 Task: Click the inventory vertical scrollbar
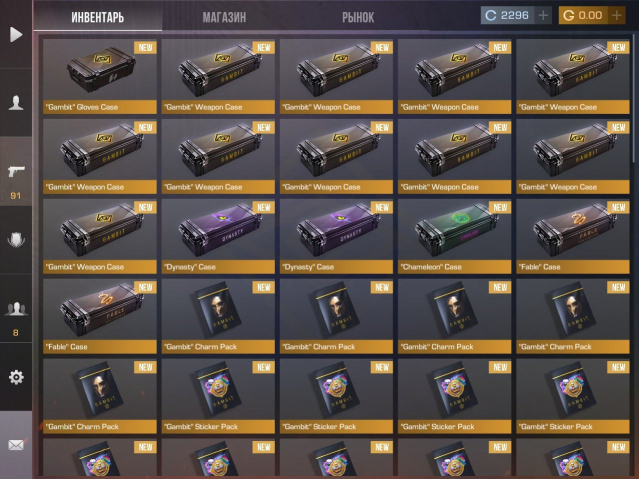pyautogui.click(x=634, y=98)
